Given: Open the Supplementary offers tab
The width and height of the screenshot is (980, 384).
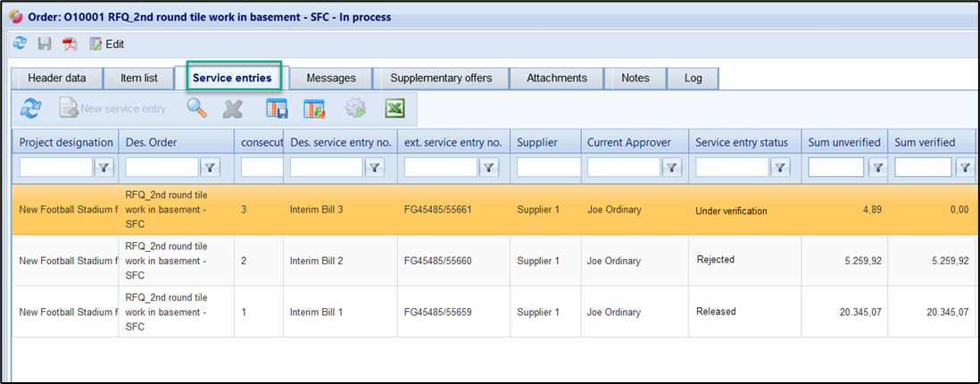Looking at the screenshot, I should coord(441,78).
